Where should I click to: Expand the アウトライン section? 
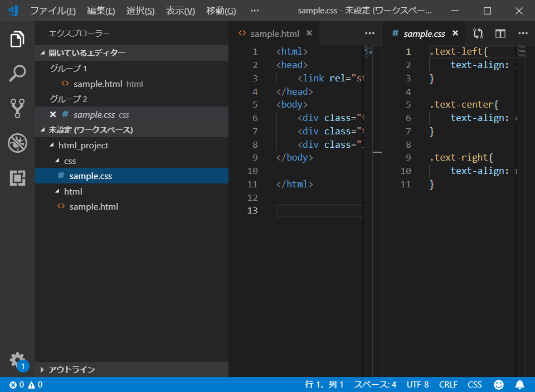[71, 370]
